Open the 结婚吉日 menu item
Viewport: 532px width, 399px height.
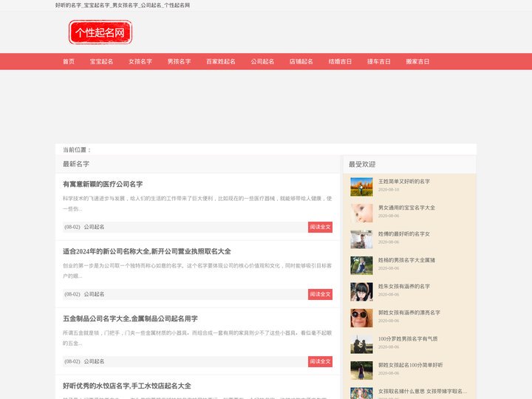pyautogui.click(x=340, y=61)
